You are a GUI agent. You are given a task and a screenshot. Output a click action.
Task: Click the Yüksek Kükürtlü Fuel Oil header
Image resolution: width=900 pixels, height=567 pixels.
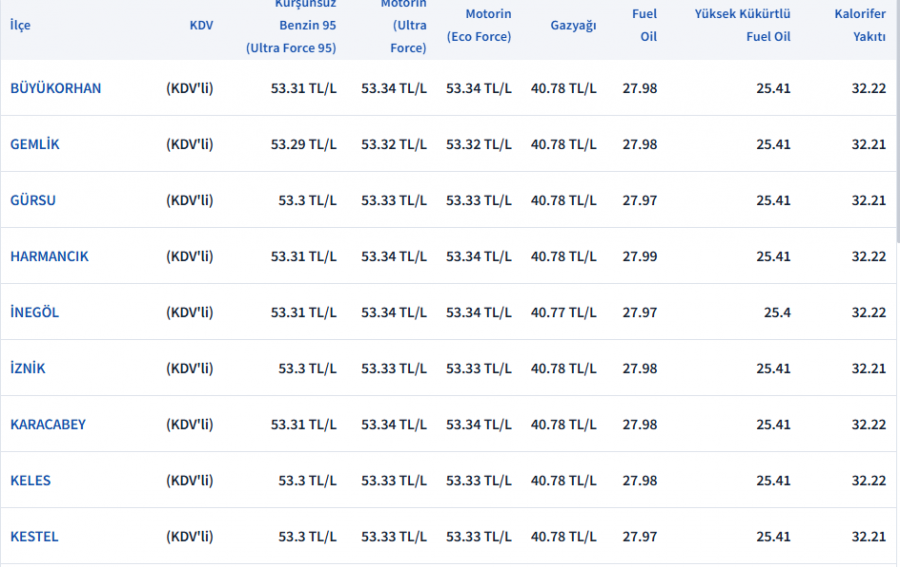tap(742, 25)
